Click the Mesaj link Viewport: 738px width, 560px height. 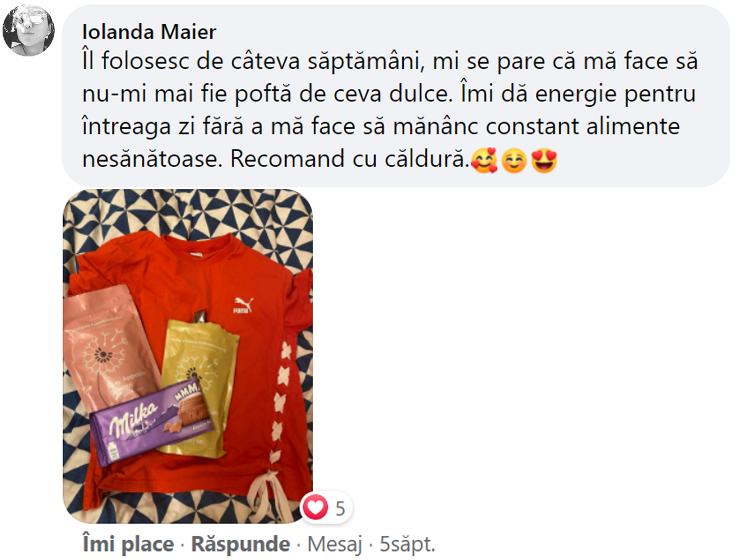click(335, 544)
